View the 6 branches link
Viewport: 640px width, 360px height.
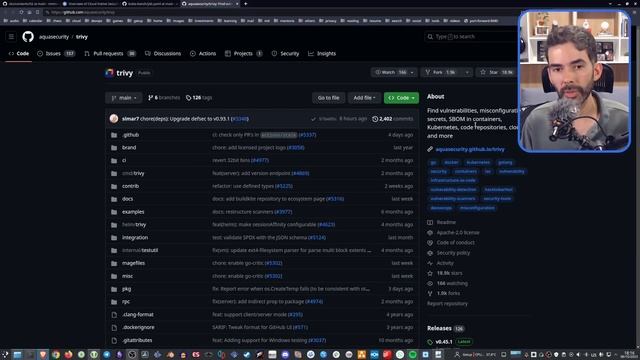164,98
